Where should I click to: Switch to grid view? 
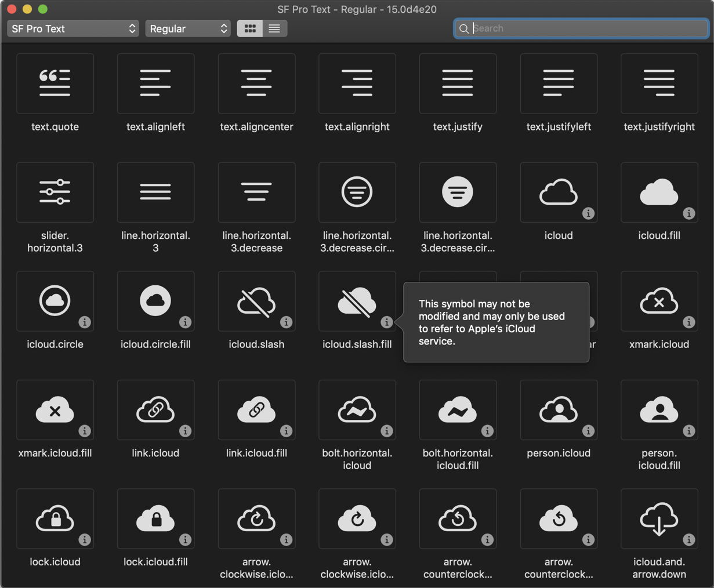point(249,28)
